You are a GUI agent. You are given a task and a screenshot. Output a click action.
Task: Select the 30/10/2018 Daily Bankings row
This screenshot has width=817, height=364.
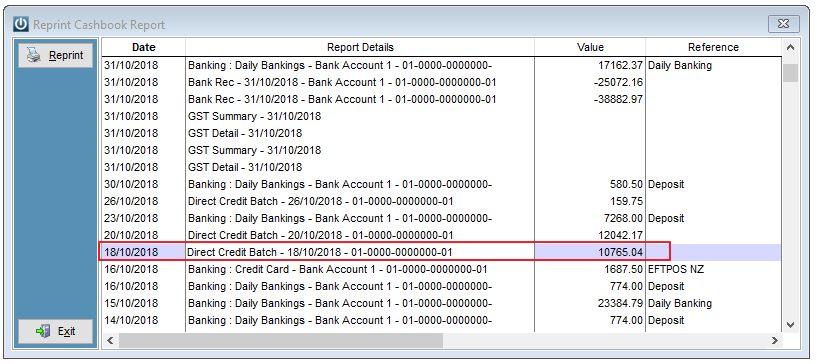pos(441,184)
